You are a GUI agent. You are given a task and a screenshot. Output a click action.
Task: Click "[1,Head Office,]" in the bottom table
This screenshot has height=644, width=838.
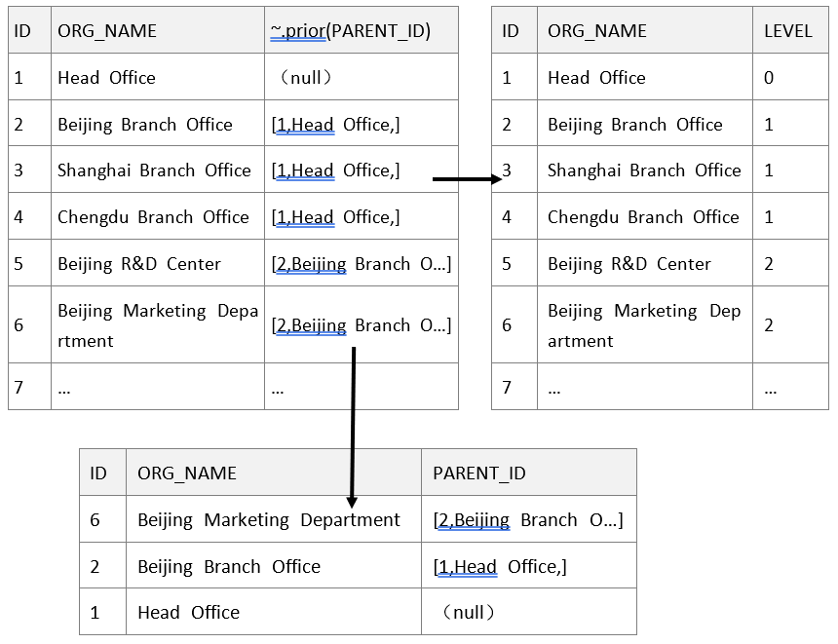[x=499, y=567]
